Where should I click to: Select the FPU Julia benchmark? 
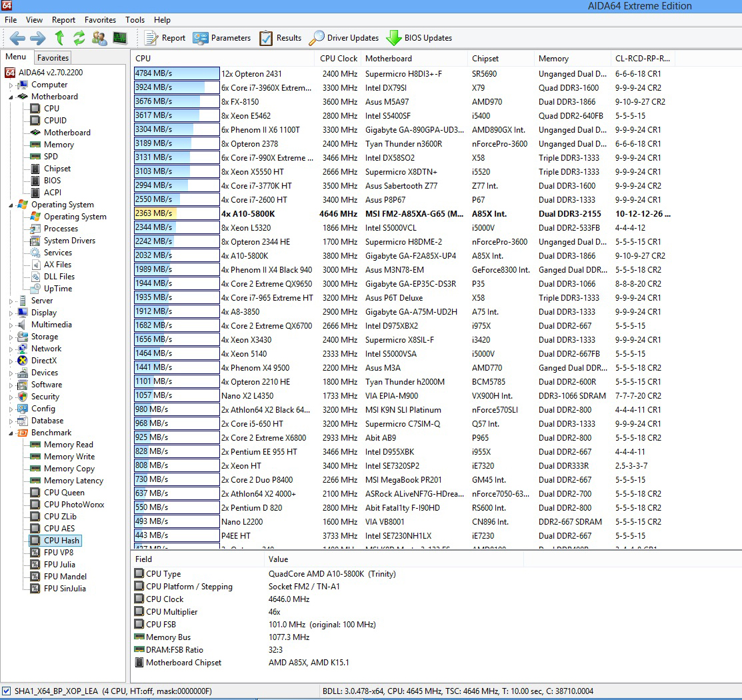click(59, 564)
